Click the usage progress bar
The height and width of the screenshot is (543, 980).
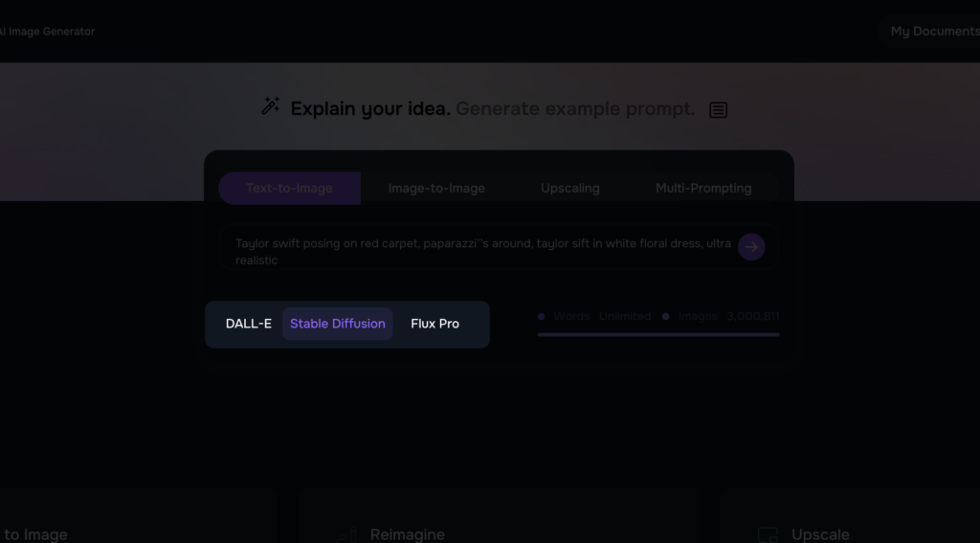pyautogui.click(x=658, y=334)
